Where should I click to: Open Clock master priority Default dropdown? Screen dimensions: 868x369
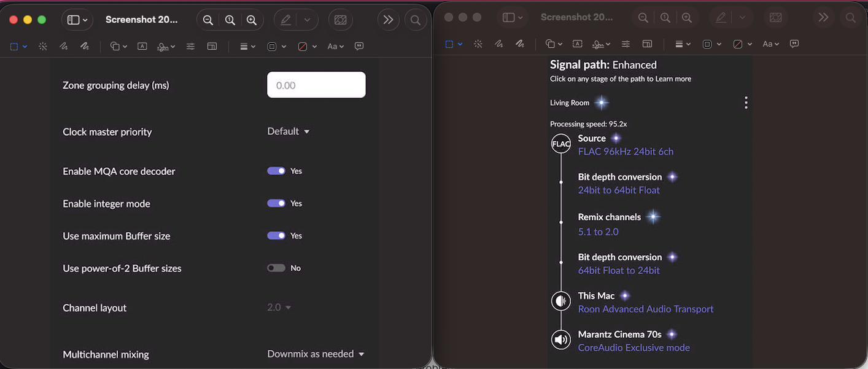click(288, 131)
